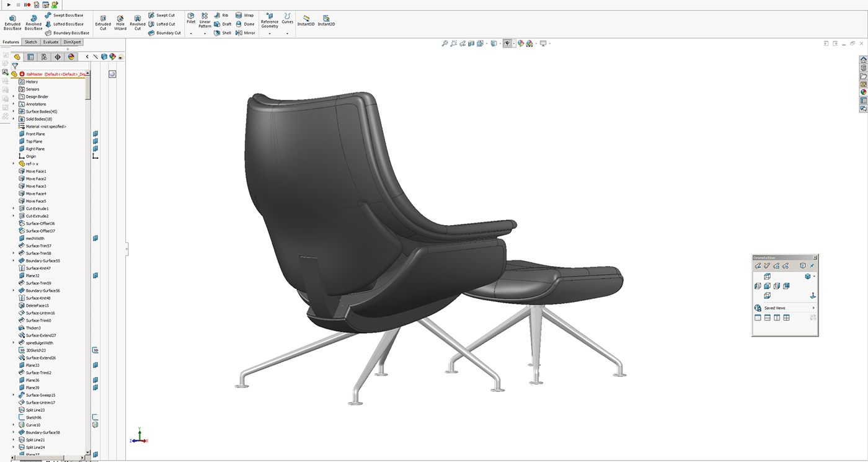The image size is (868, 462).
Task: Pin the Orientation dialog open
Action: 812,265
